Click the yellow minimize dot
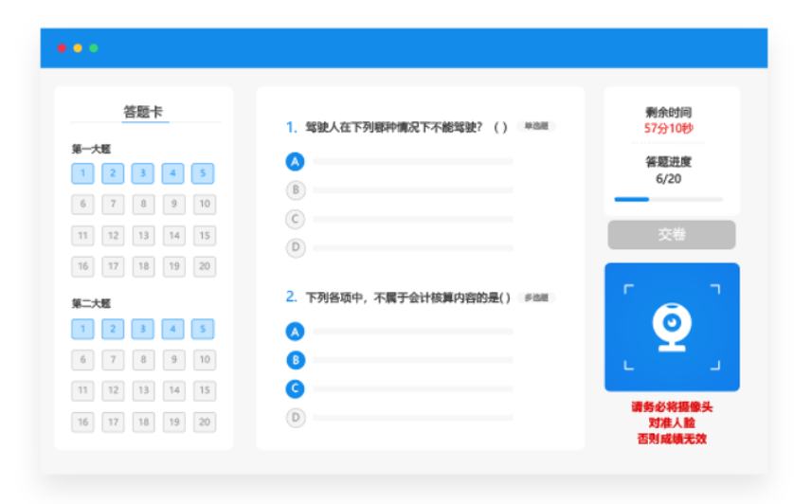 coord(78,47)
